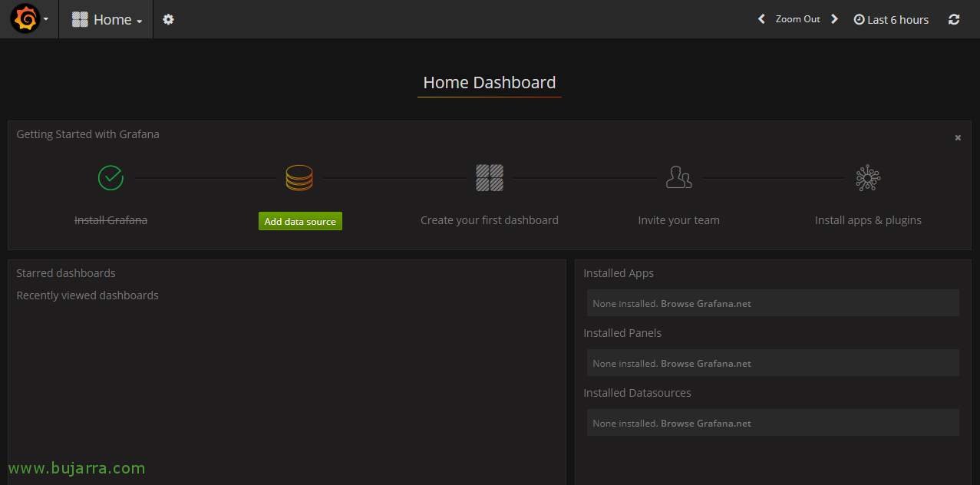Screen dimensions: 980x485
Task: Open dashboard settings gear menu
Action: (x=168, y=19)
